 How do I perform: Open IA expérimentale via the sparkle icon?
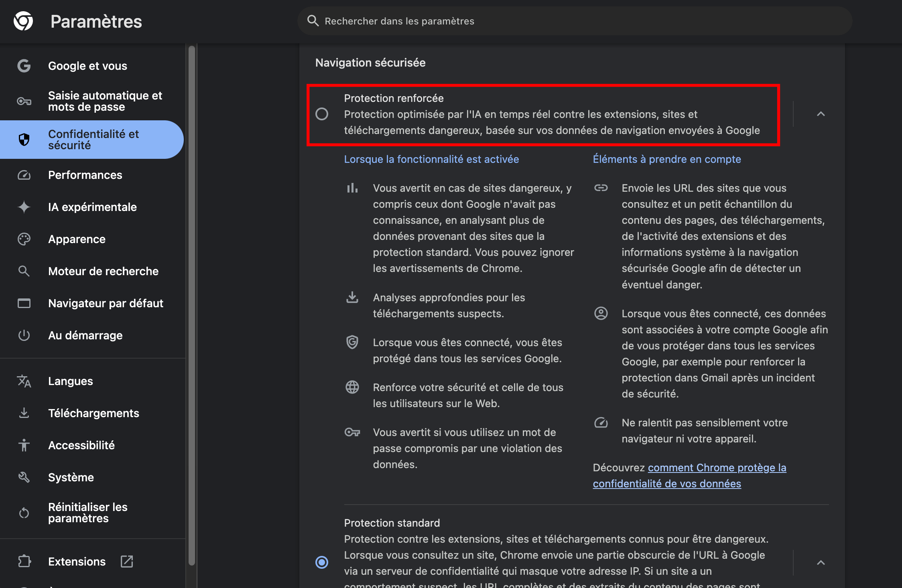(x=24, y=207)
